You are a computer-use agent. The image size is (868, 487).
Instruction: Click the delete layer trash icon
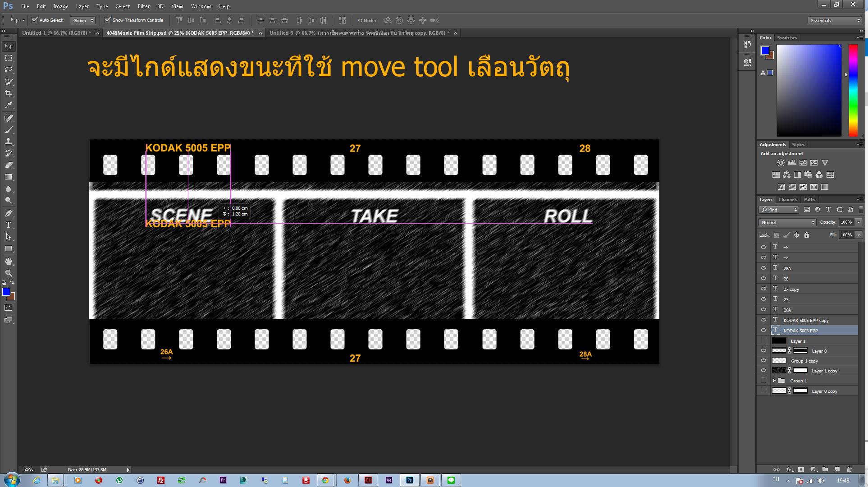[x=849, y=469]
